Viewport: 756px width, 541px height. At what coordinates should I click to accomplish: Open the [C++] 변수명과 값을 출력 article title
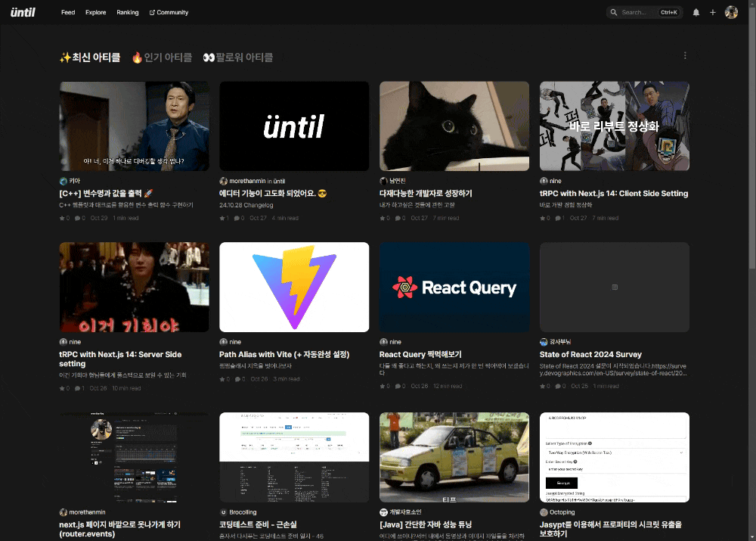(106, 193)
